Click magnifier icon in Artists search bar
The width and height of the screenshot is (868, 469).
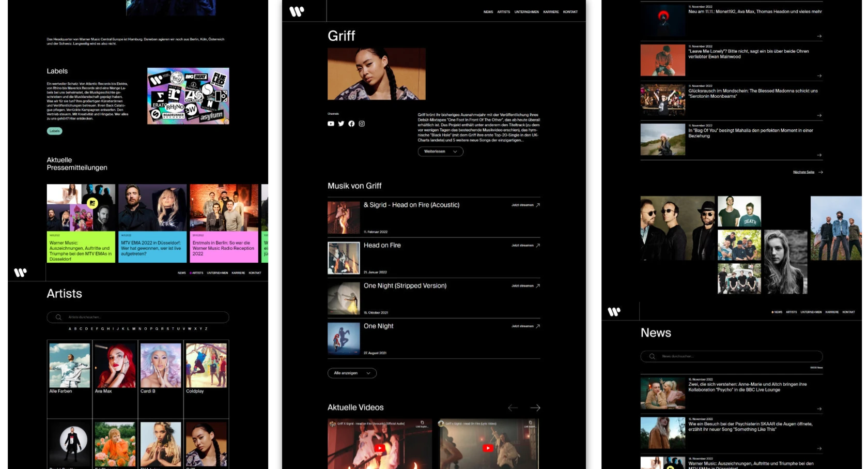point(58,317)
